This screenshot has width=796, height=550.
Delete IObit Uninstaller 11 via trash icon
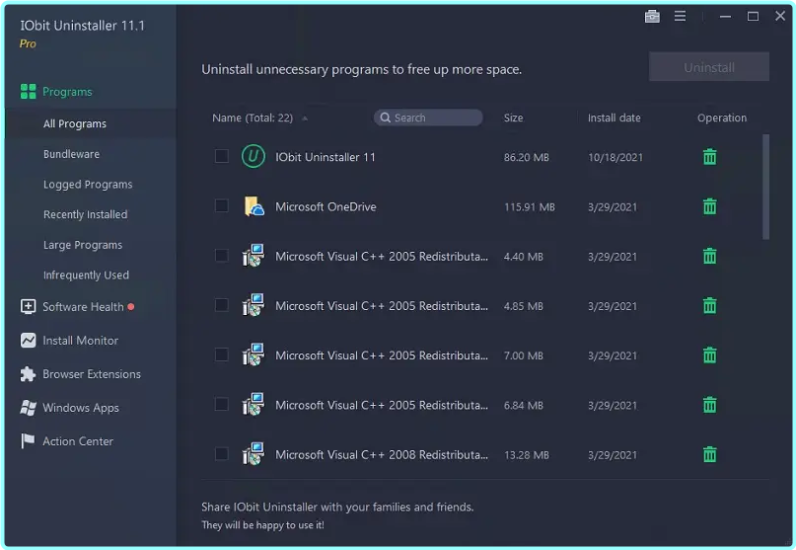(x=709, y=157)
